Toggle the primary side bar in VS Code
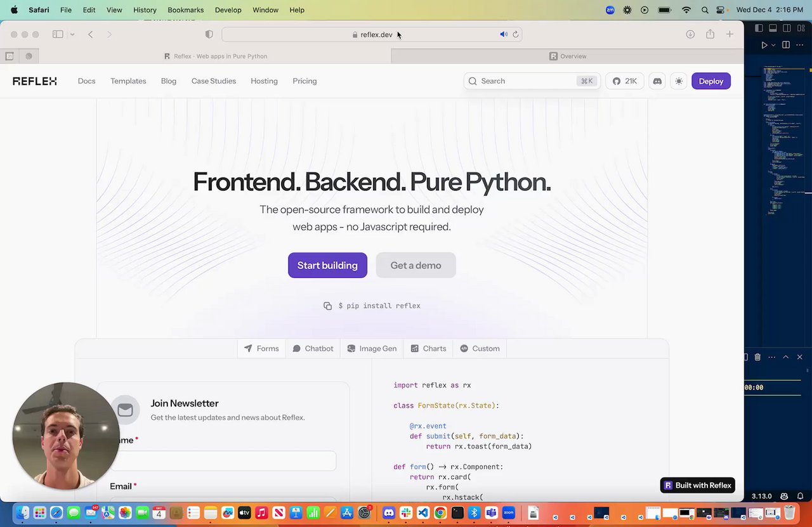Screen dimensions: 812x527 click(x=759, y=28)
